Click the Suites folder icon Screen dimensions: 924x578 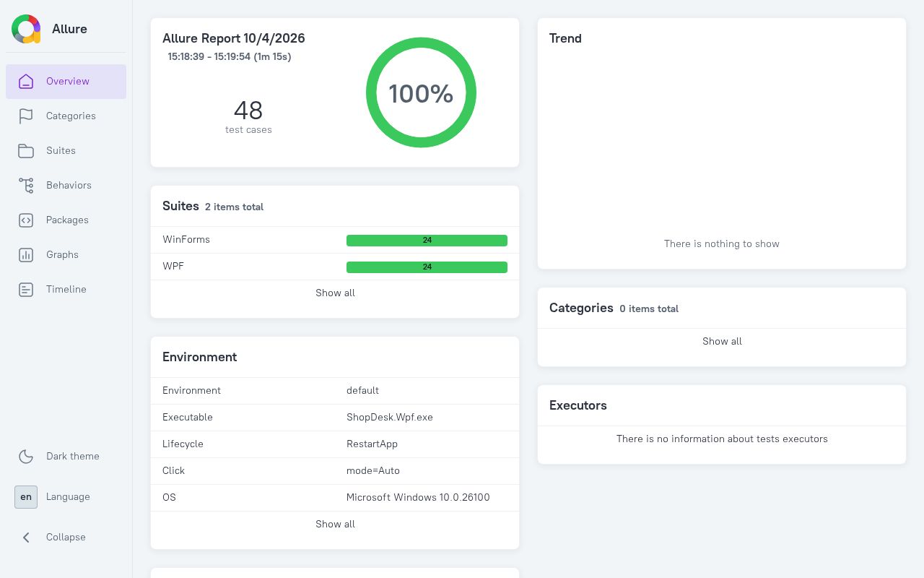26,151
